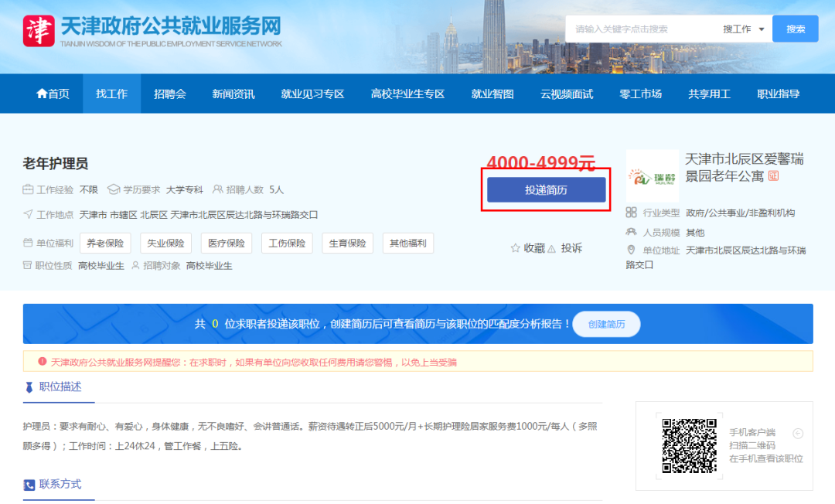The height and width of the screenshot is (504, 835).
Task: Open the 招聘会 menu item
Action: [x=170, y=94]
